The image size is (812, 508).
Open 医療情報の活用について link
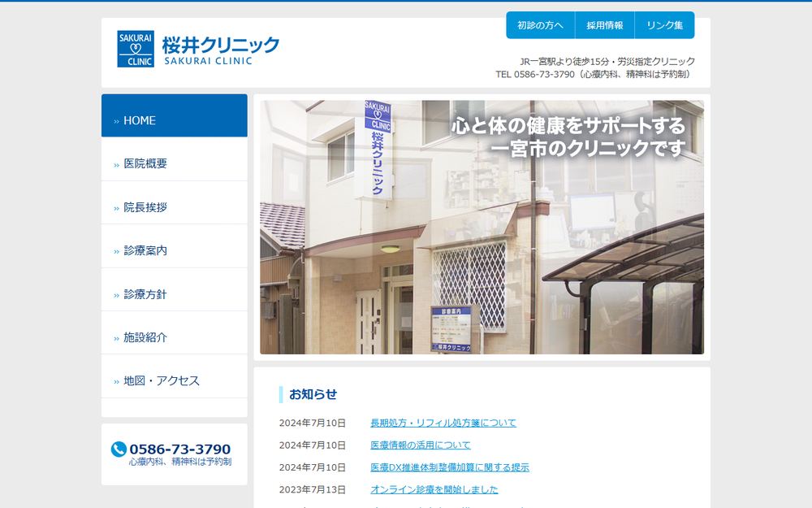point(421,445)
